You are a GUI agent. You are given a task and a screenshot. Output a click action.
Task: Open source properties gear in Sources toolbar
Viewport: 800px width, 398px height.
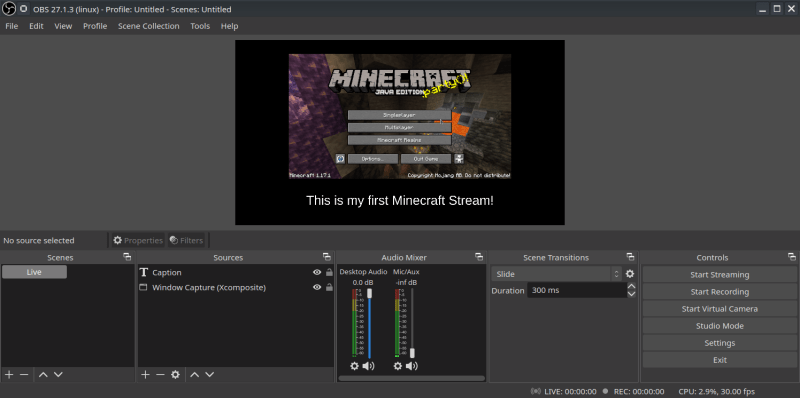(176, 375)
